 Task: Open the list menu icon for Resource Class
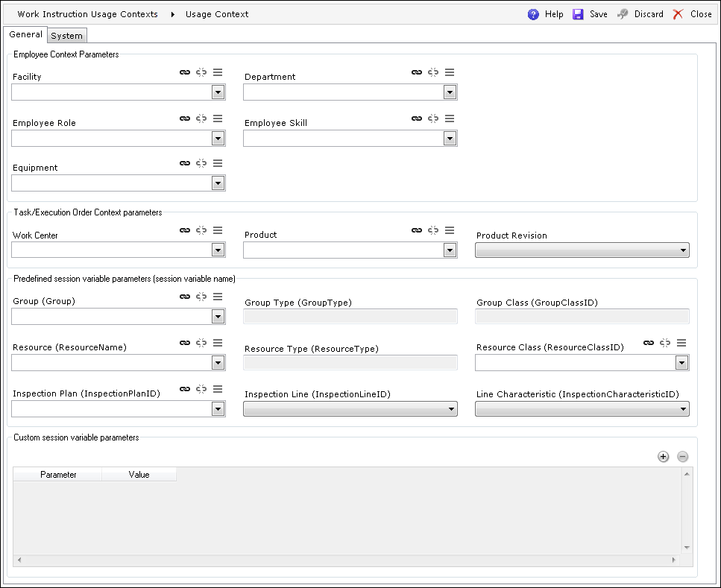[681, 343]
